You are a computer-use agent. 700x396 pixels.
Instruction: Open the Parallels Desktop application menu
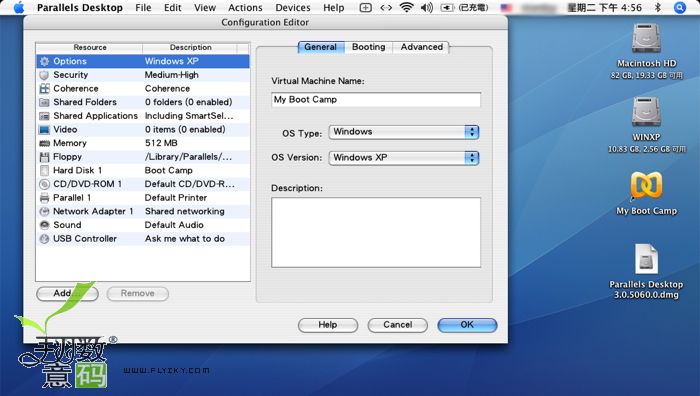pos(80,8)
